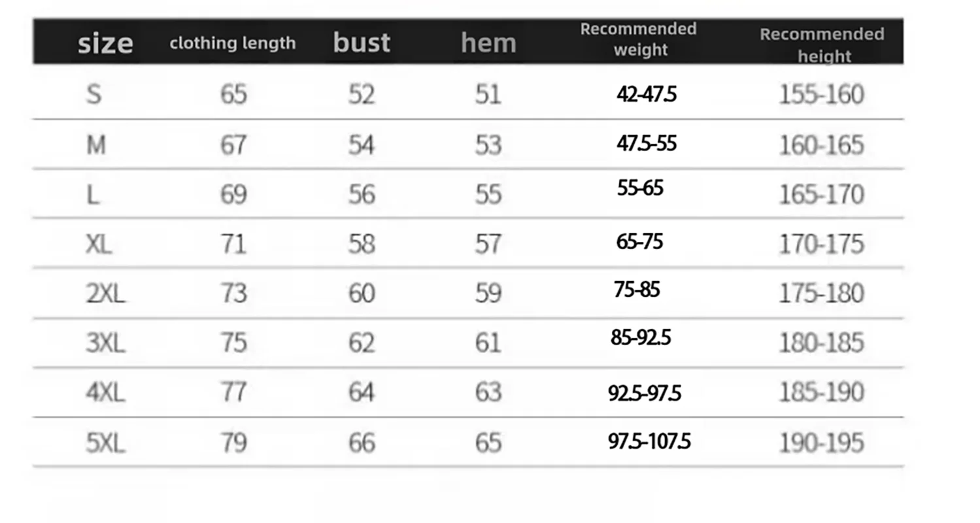Click the S size label

click(94, 94)
